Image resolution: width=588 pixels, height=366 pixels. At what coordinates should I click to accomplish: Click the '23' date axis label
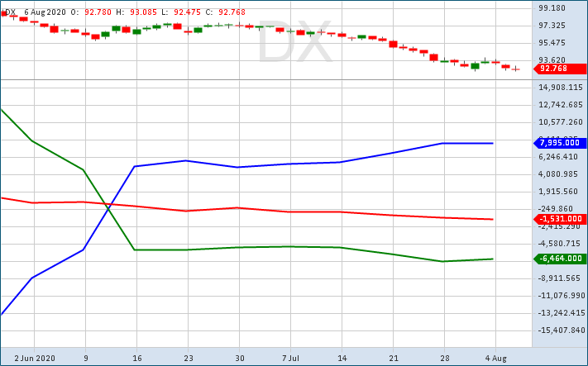189,358
